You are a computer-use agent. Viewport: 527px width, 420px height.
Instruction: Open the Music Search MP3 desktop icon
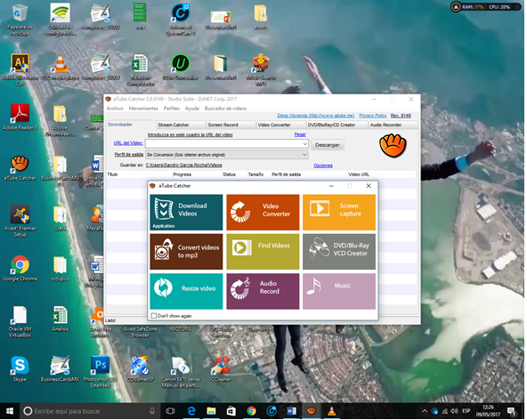pos(261,69)
